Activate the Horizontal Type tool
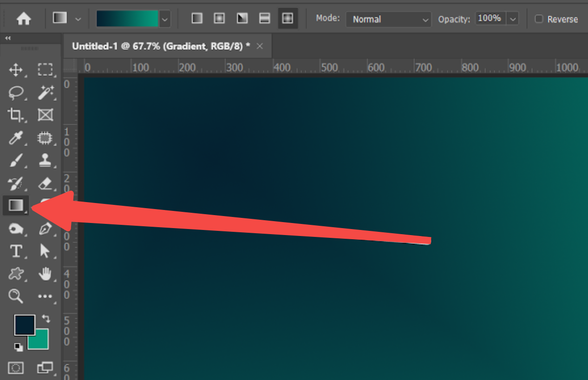This screenshot has height=380, width=588. [16, 251]
